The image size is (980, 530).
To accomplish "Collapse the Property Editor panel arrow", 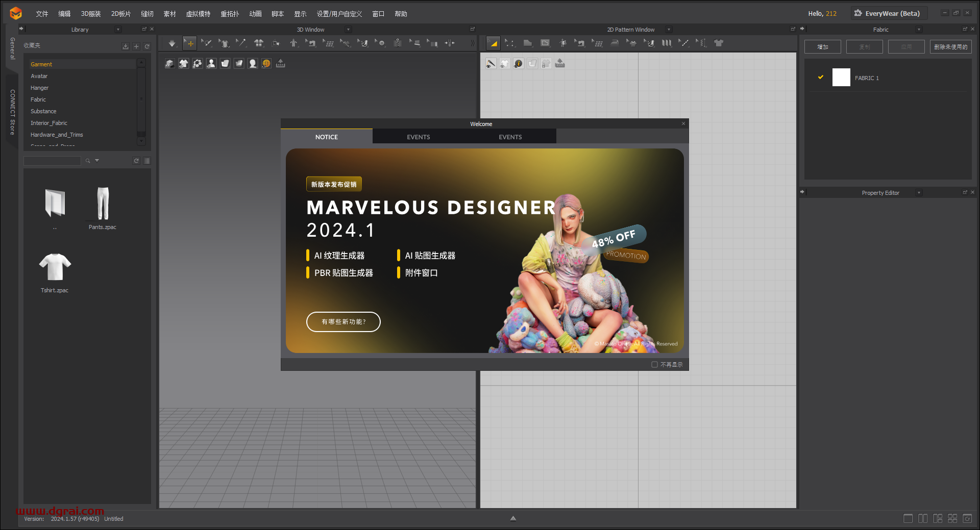I will click(802, 192).
